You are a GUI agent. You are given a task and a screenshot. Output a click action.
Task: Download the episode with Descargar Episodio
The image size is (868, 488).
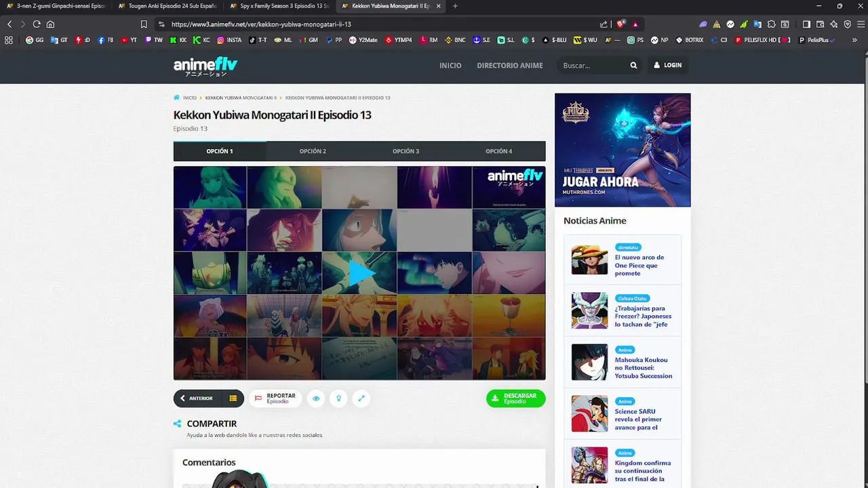(x=515, y=399)
